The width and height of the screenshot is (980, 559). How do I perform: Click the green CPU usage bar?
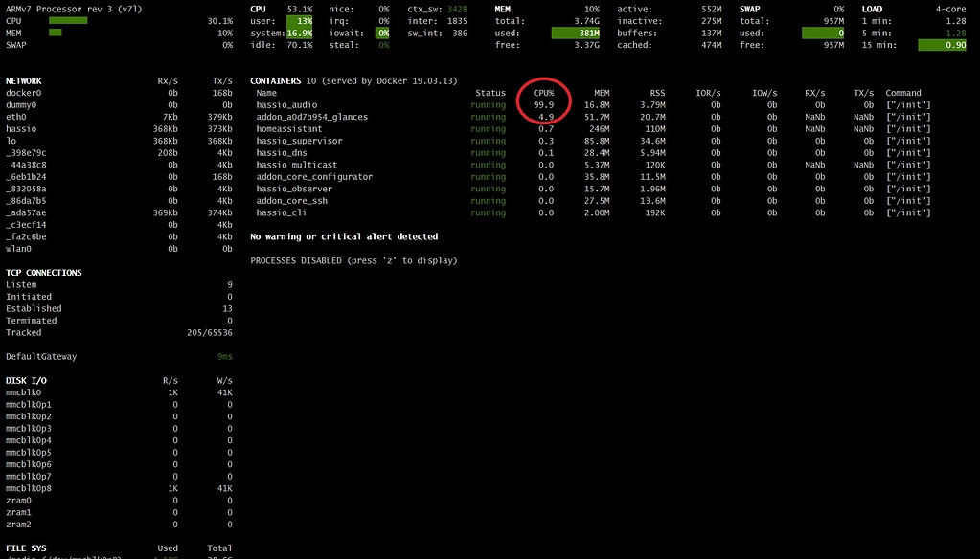pos(68,21)
